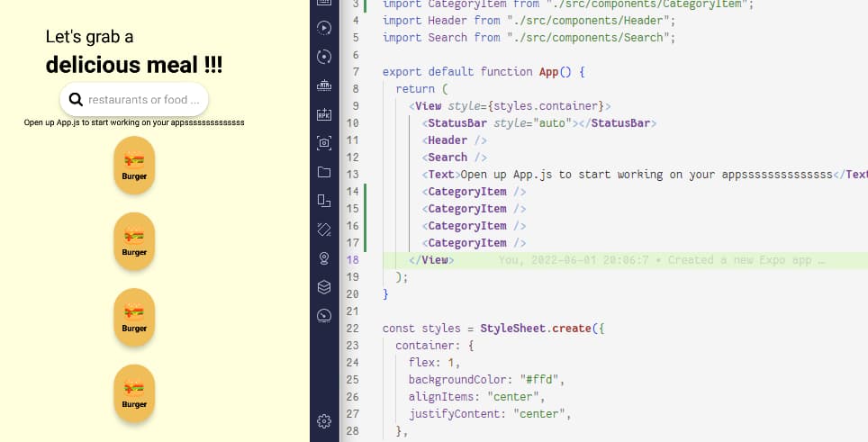Click the rotate device icon in sidebar

tap(324, 230)
